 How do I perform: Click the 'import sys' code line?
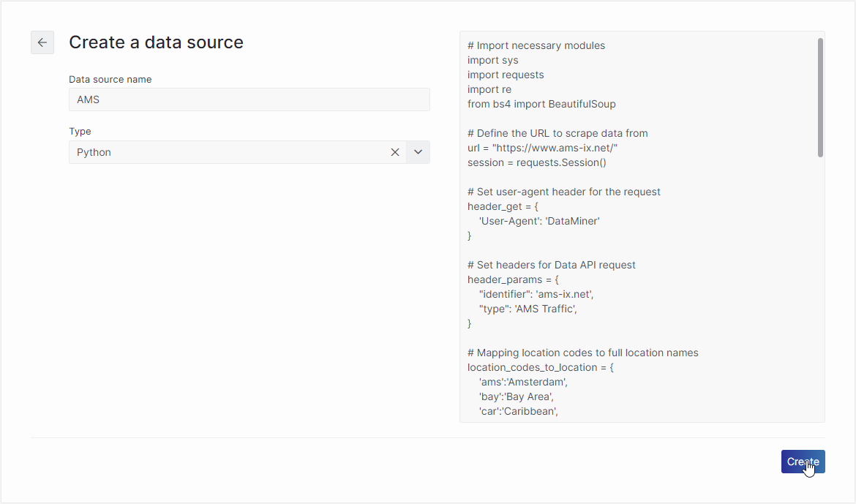click(493, 60)
